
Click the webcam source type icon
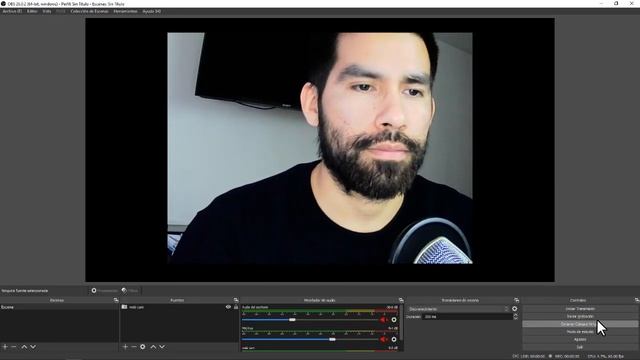coord(124,307)
